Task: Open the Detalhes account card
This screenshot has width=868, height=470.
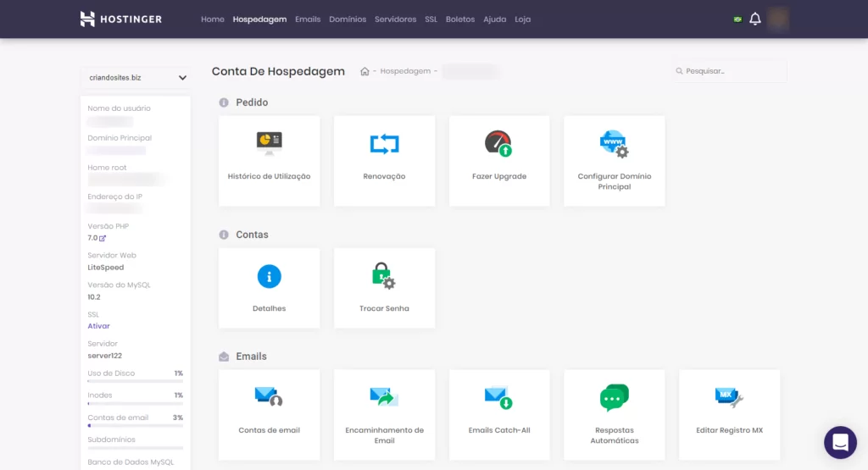Action: (269, 288)
